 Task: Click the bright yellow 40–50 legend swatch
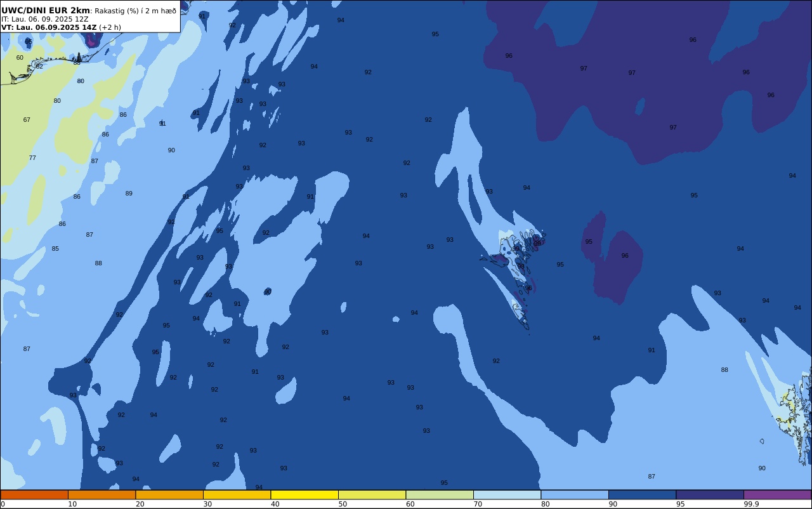[304, 494]
